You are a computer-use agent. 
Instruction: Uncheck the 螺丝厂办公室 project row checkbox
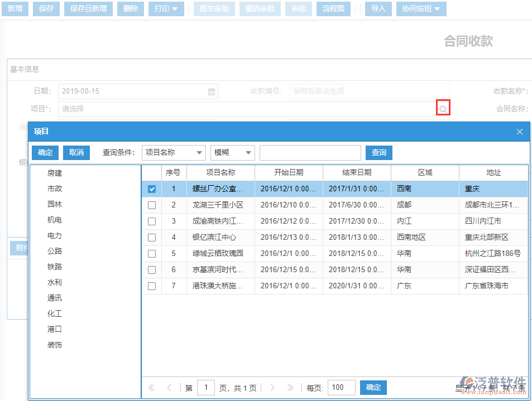point(151,189)
